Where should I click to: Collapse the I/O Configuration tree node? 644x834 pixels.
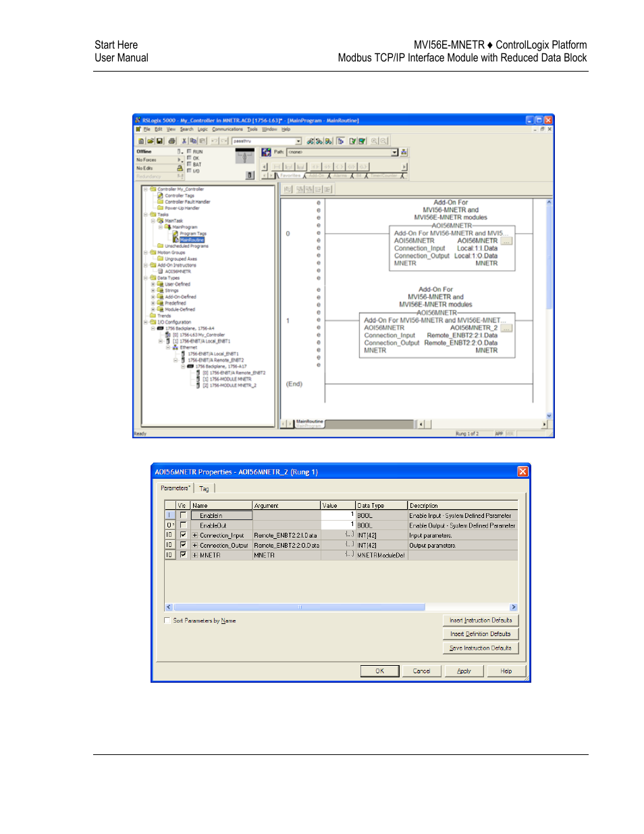145,322
